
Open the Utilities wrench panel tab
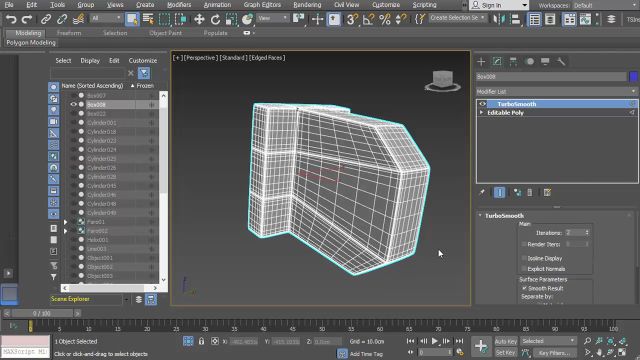(x=561, y=62)
